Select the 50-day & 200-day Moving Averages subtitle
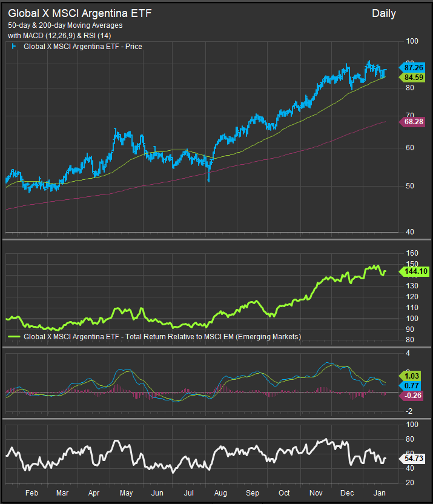 tap(65, 25)
